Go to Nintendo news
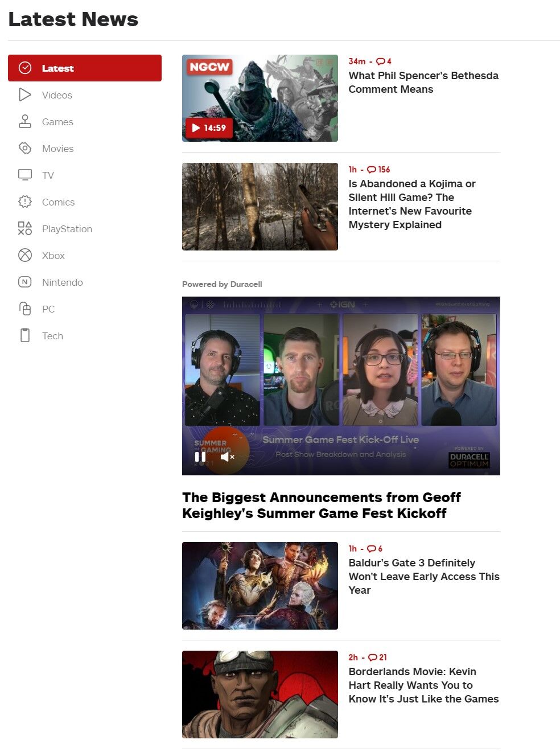Screen dimensions: 560x756 pyautogui.click(x=63, y=282)
